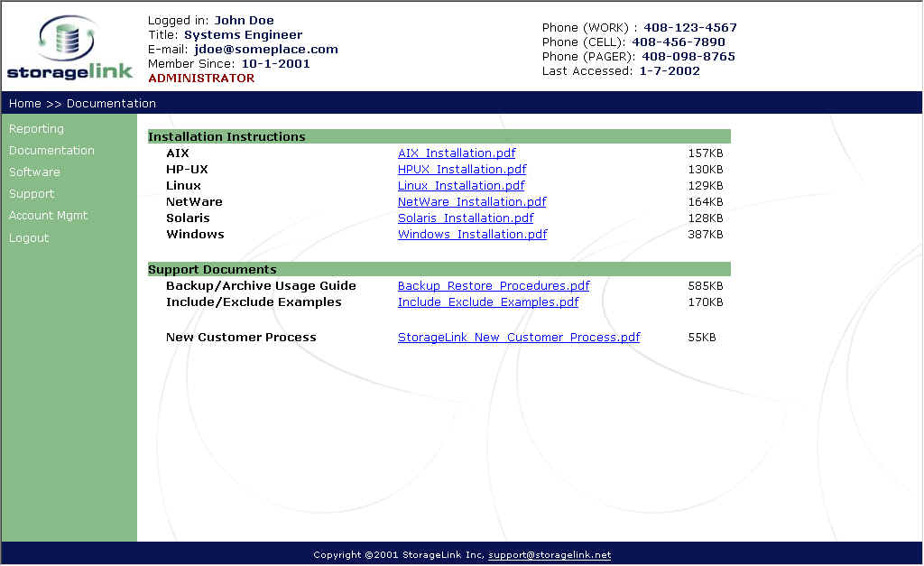Click the ADMINISTRATOR role label
924x566 pixels.
click(201, 79)
